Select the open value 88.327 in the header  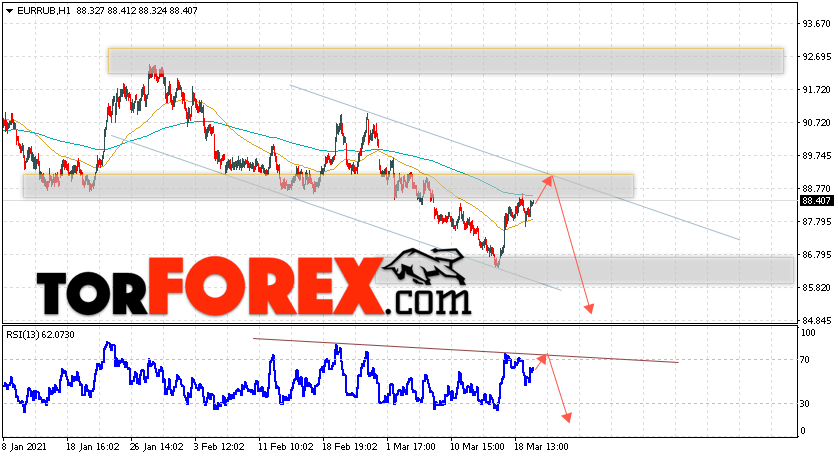(90, 11)
